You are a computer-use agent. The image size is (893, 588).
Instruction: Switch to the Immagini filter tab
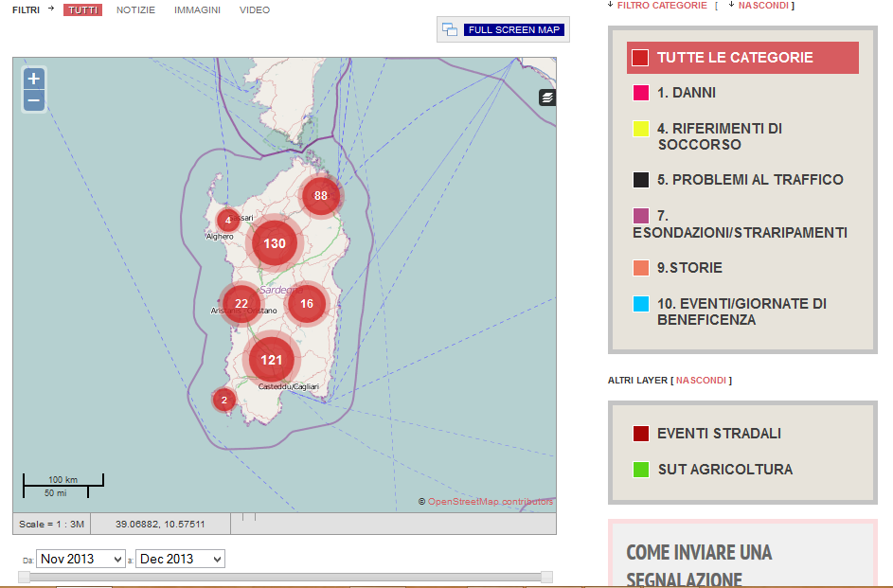point(197,10)
